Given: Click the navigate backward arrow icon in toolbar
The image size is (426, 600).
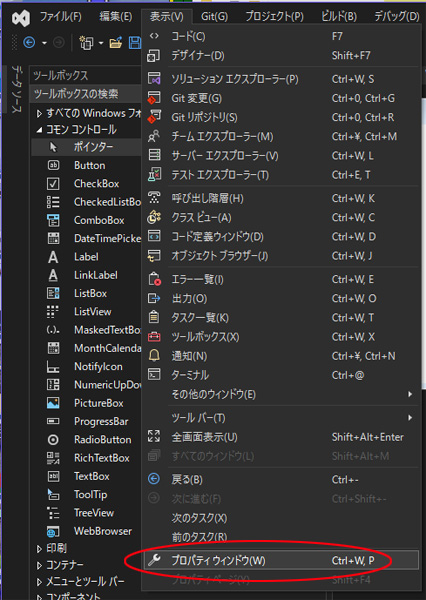Looking at the screenshot, I should pos(29,42).
